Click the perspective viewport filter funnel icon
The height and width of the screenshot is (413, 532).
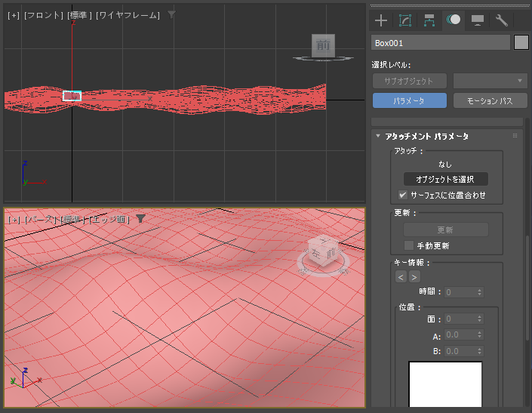pyautogui.click(x=141, y=219)
